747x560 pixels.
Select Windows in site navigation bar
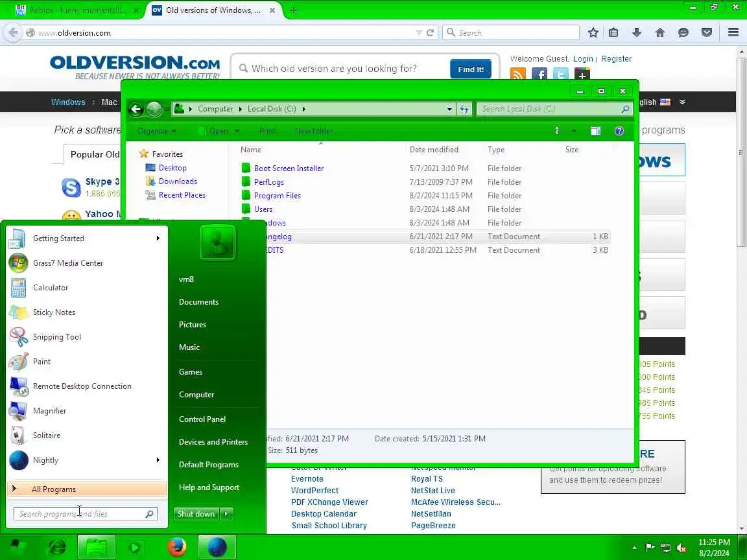68,102
